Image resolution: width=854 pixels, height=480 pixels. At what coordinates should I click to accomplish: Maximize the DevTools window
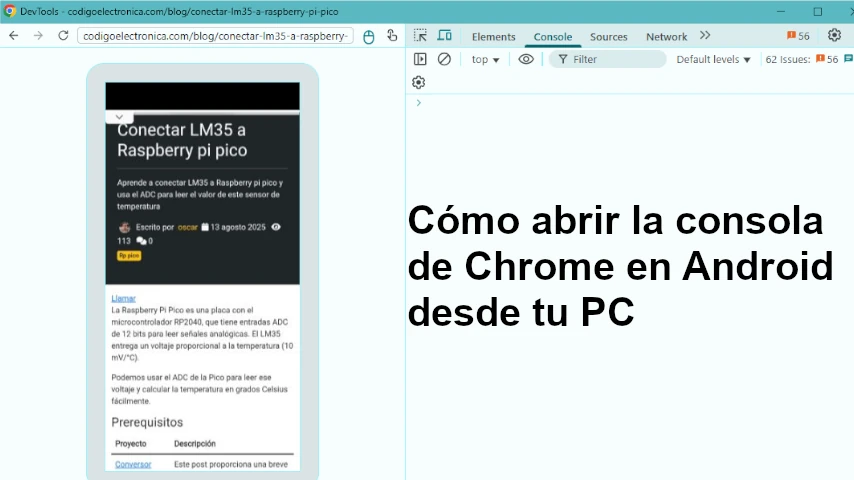(818, 11)
